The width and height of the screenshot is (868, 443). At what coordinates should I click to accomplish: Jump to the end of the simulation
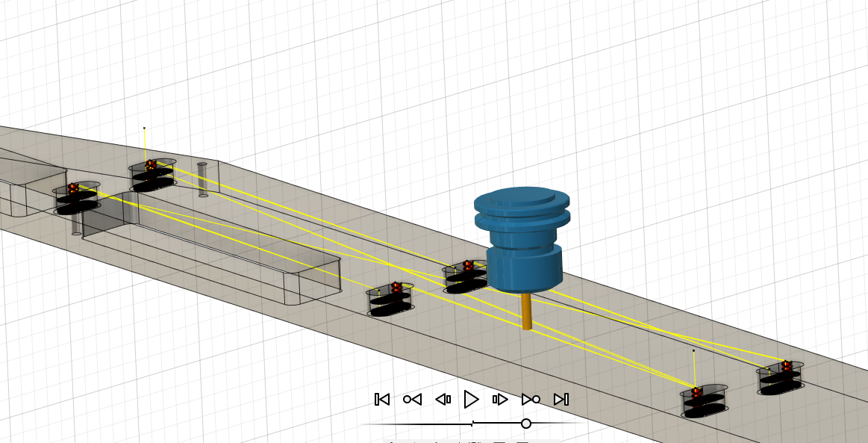(561, 400)
